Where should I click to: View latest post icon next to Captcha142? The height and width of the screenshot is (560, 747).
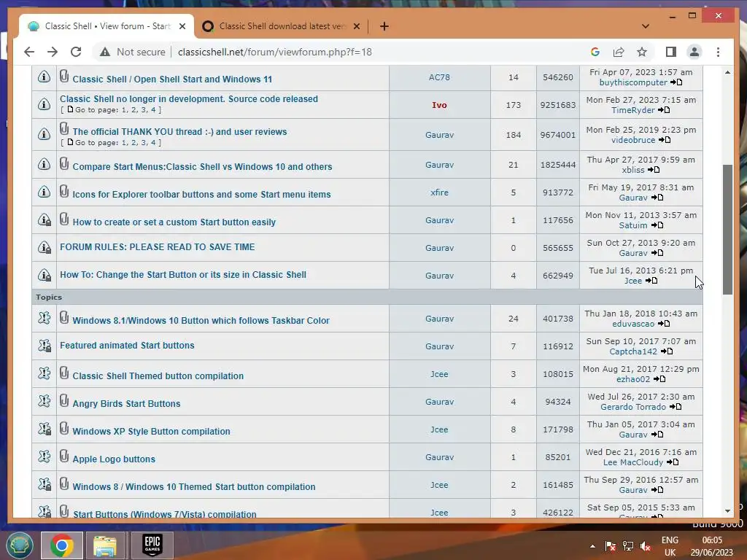point(667,351)
